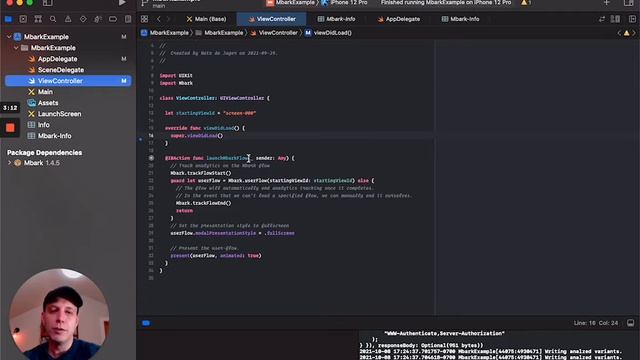Open MbarkExample folder breadcrumb in jump bar

pos(219,33)
